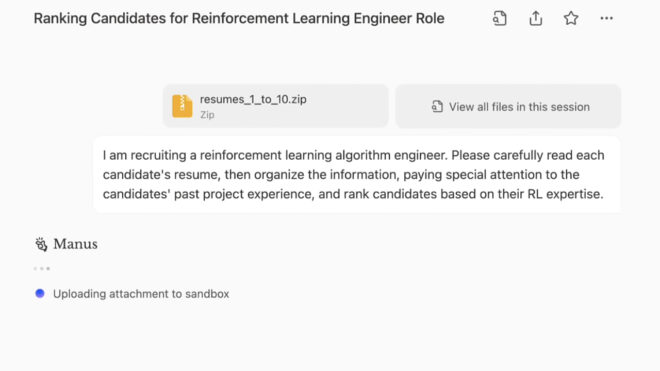
Task: Open the session files icon in header
Action: tap(500, 18)
